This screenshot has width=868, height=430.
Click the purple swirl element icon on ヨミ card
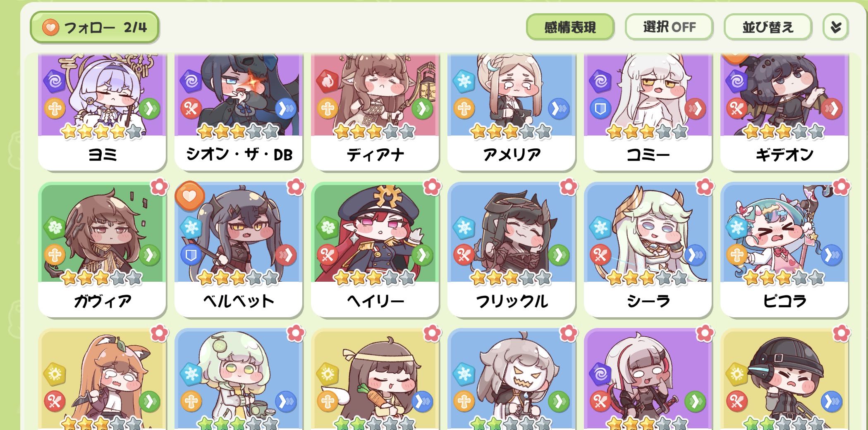tap(54, 81)
